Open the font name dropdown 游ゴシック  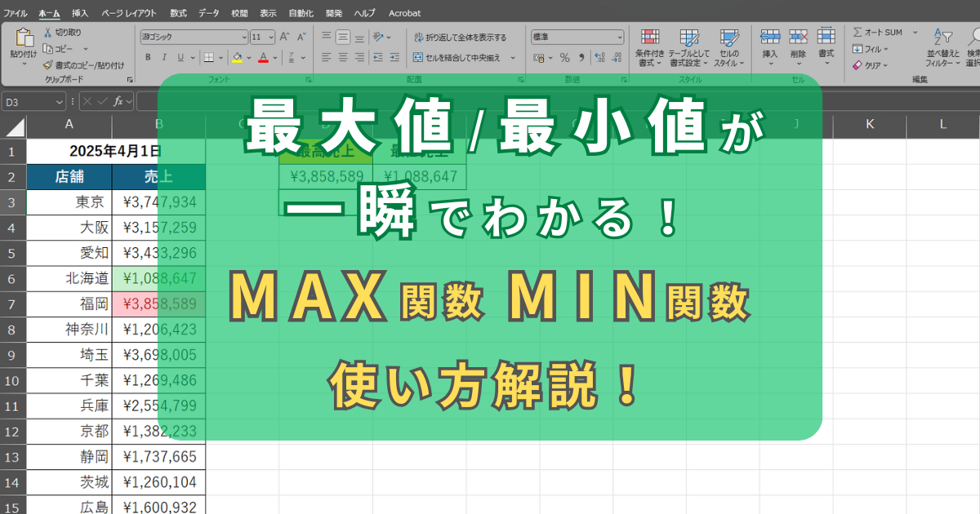(x=194, y=37)
